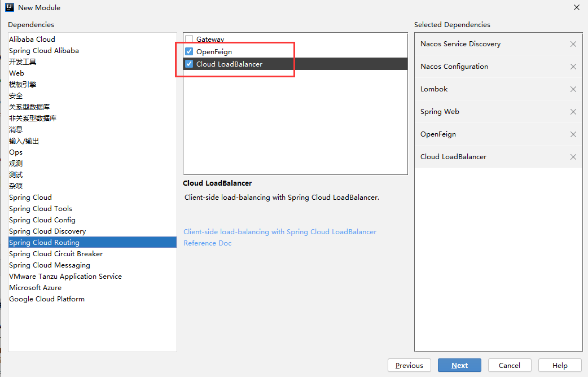Viewport: 588px width, 377px height.
Task: Remove Nacos Service Discovery from selected dependencies
Action: click(x=573, y=44)
